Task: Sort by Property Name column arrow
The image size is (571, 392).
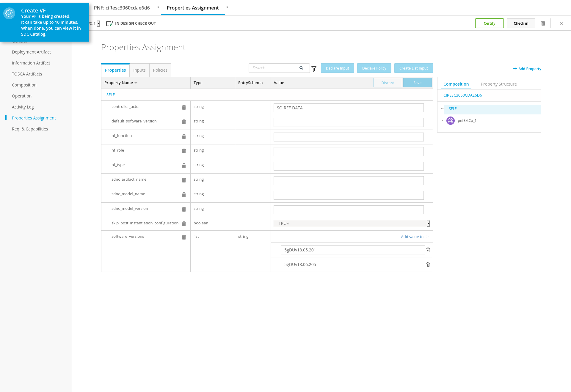Action: [136, 83]
